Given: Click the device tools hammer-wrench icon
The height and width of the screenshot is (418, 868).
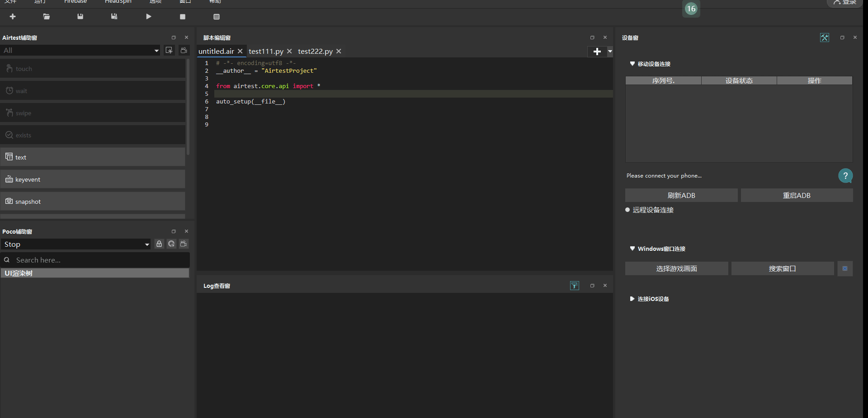Looking at the screenshot, I should [825, 38].
